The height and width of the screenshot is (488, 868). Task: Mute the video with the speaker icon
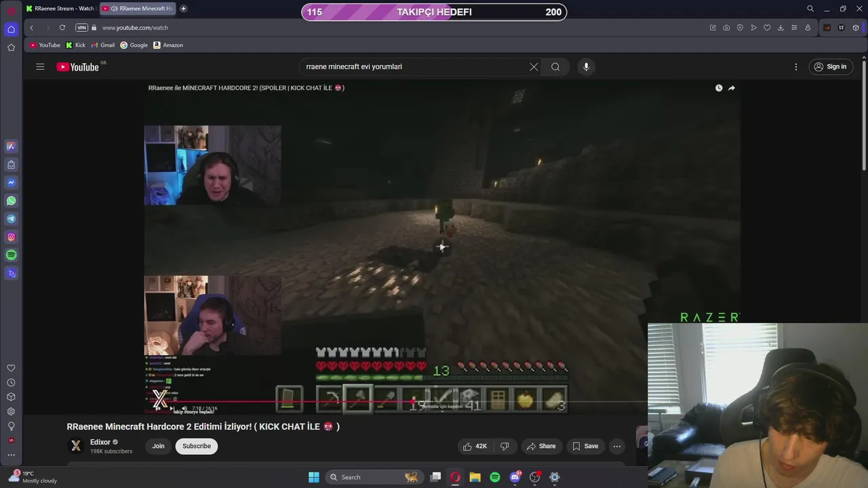(x=184, y=409)
